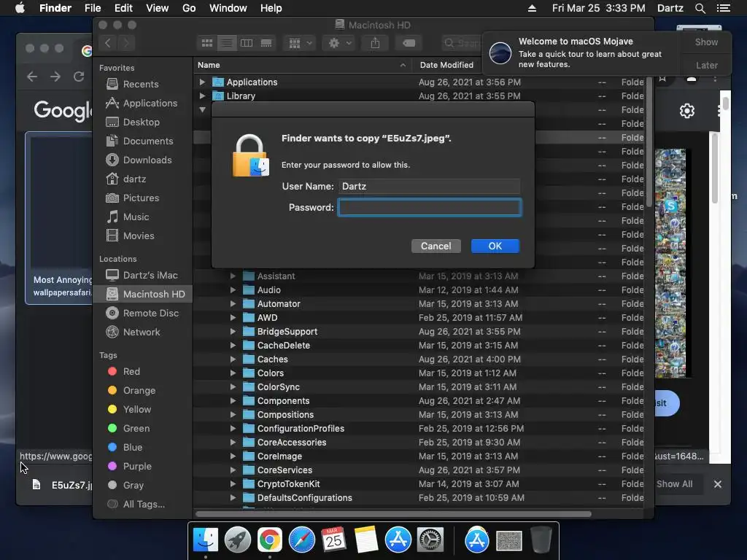
Task: Open the Go menu
Action: (189, 8)
